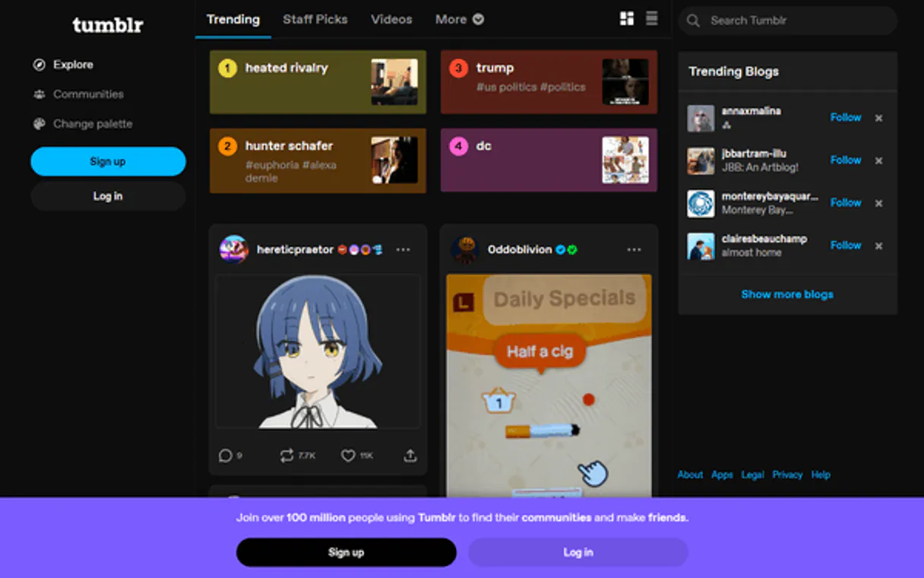Open hereticpraetor blog name link
924x578 pixels.
295,249
